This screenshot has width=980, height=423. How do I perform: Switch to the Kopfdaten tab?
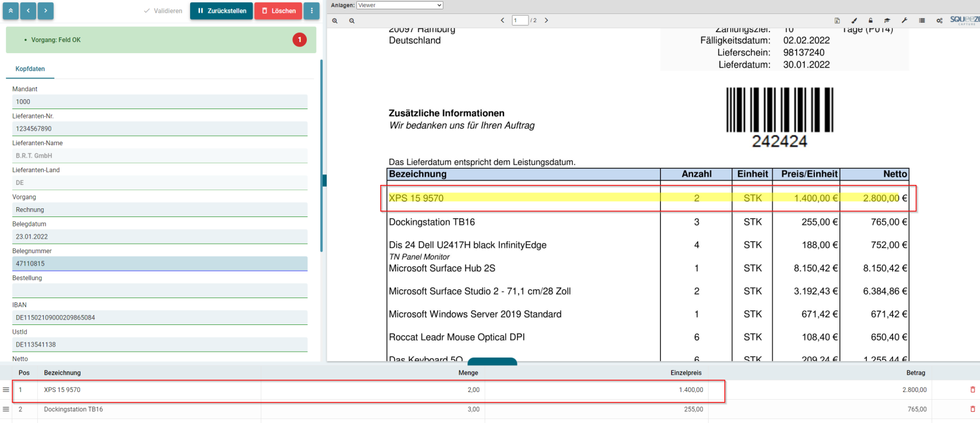[x=30, y=69]
